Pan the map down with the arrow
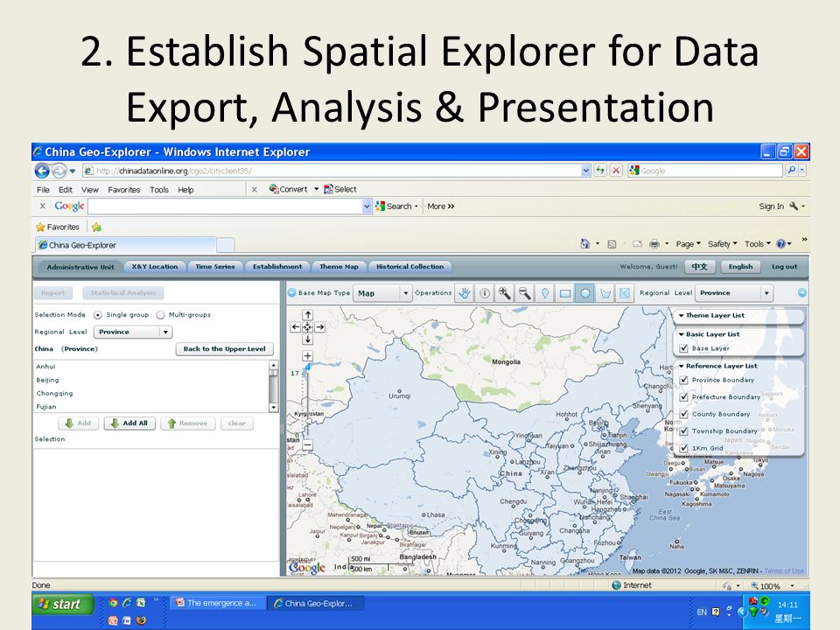The height and width of the screenshot is (630, 840). click(307, 339)
